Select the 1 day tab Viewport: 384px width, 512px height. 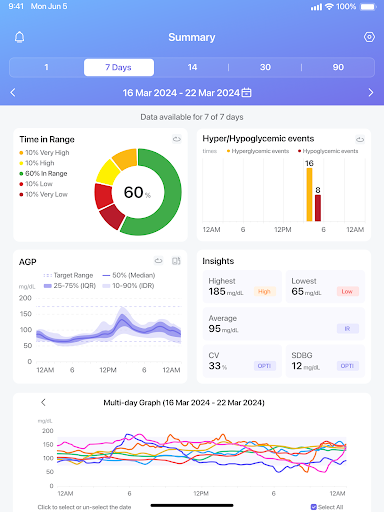[46, 67]
